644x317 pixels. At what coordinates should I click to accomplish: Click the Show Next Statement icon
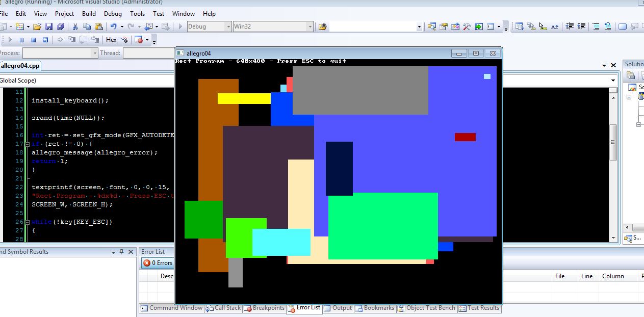coord(60,39)
